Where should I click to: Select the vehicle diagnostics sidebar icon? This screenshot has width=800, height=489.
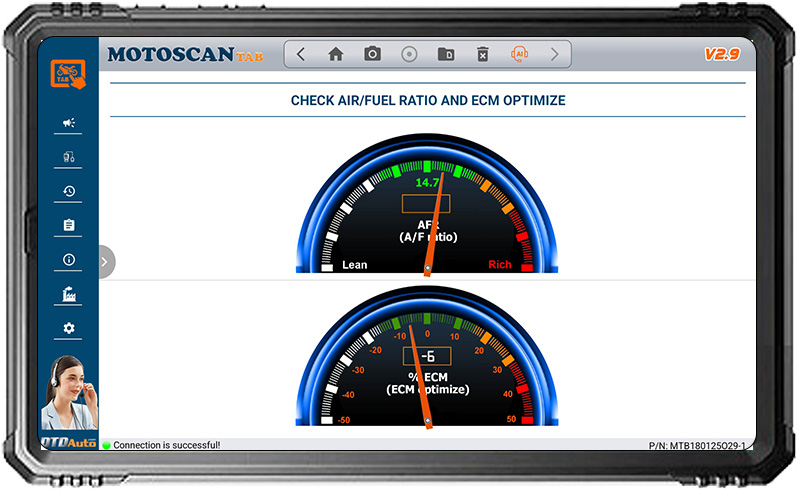(x=68, y=157)
